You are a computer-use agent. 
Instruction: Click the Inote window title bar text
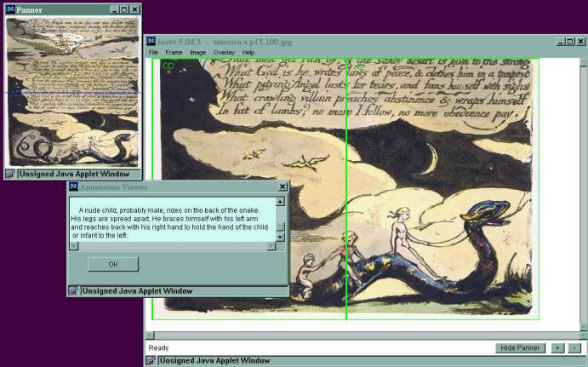(x=225, y=42)
